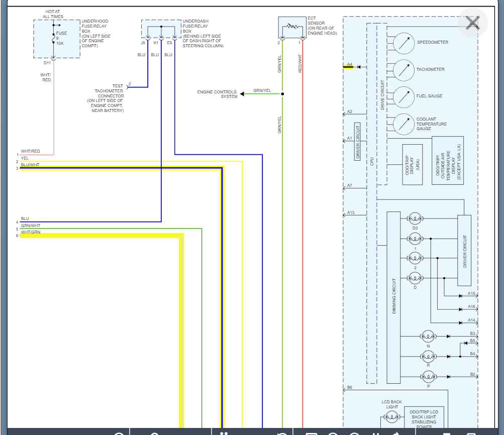This screenshot has width=504, height=435.
Task: Click the highlighted BLU/WHT wire label
Action: pos(30,165)
